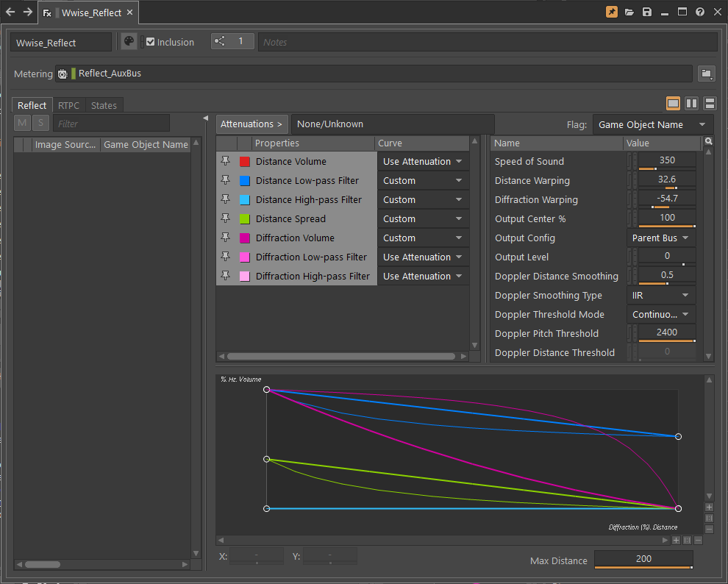Go back with the left arrow icon
The width and height of the screenshot is (728, 584).
point(10,12)
